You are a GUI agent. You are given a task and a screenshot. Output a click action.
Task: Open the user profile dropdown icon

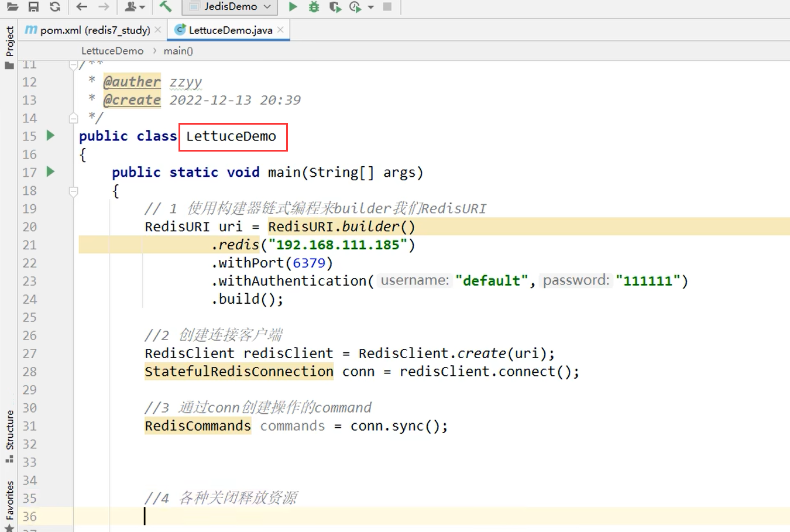click(135, 7)
